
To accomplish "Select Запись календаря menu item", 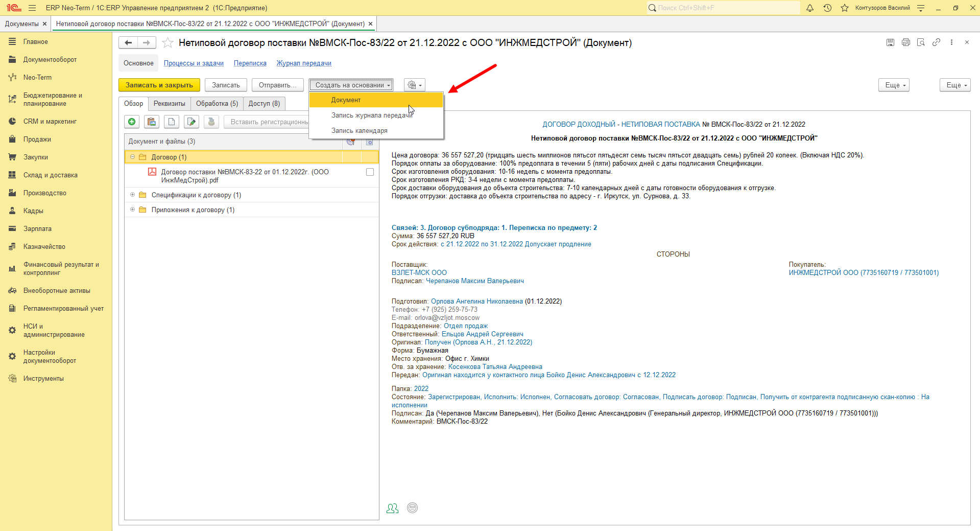I will click(376, 130).
